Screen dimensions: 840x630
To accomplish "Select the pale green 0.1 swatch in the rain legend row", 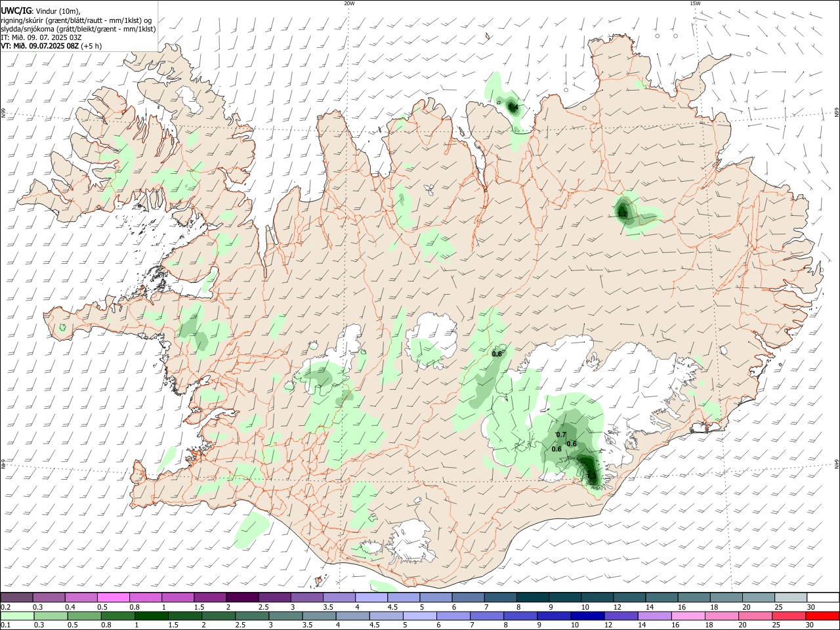I will [x=17, y=616].
